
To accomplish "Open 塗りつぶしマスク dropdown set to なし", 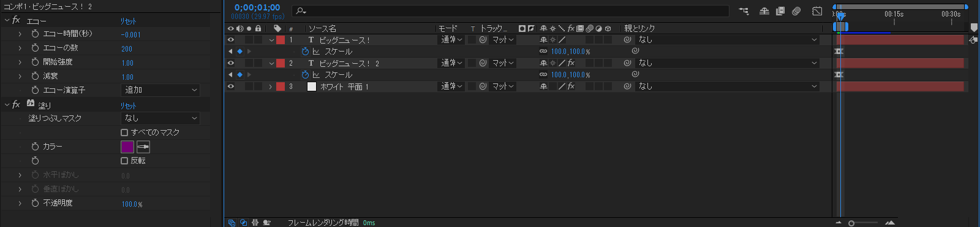I will coord(161,118).
